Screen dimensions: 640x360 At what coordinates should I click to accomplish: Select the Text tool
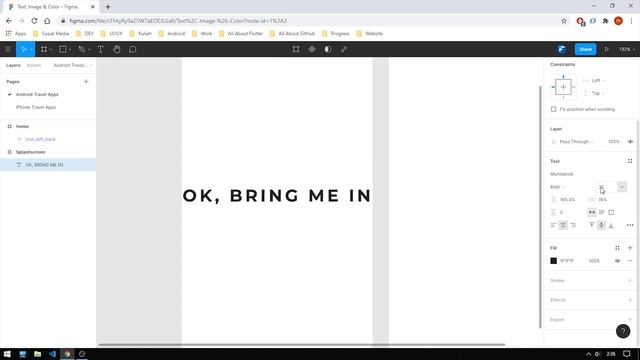(x=100, y=49)
